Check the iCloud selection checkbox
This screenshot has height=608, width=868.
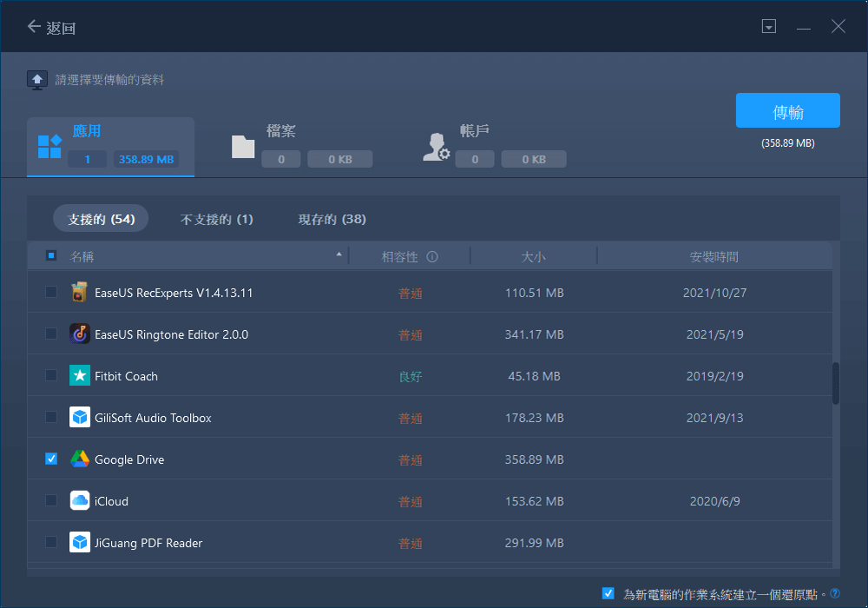tap(50, 501)
